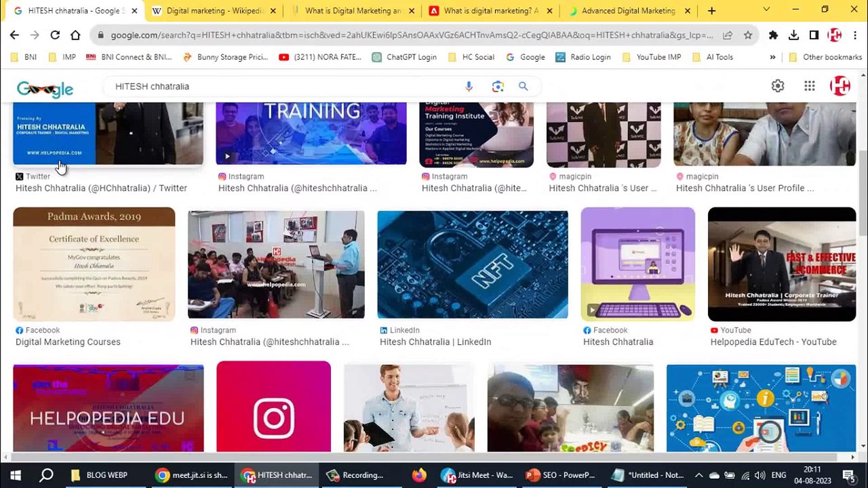Open Radio Login bookmark
The image size is (868, 488).
583,57
